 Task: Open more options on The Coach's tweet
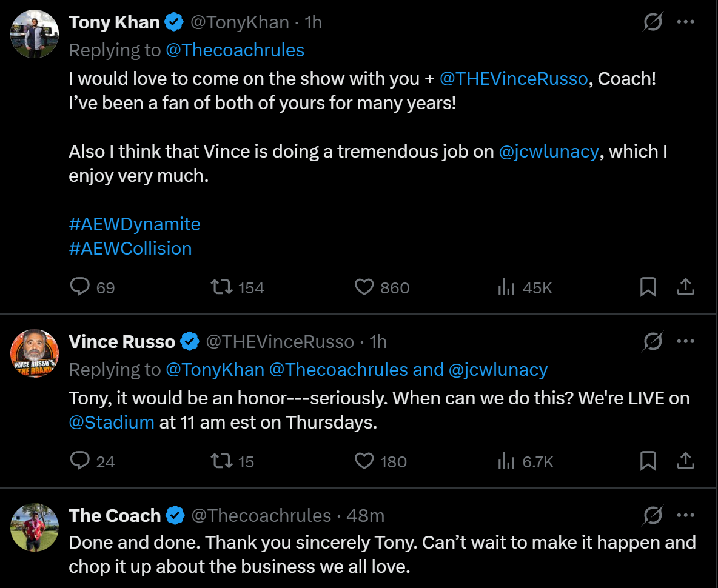pos(685,515)
